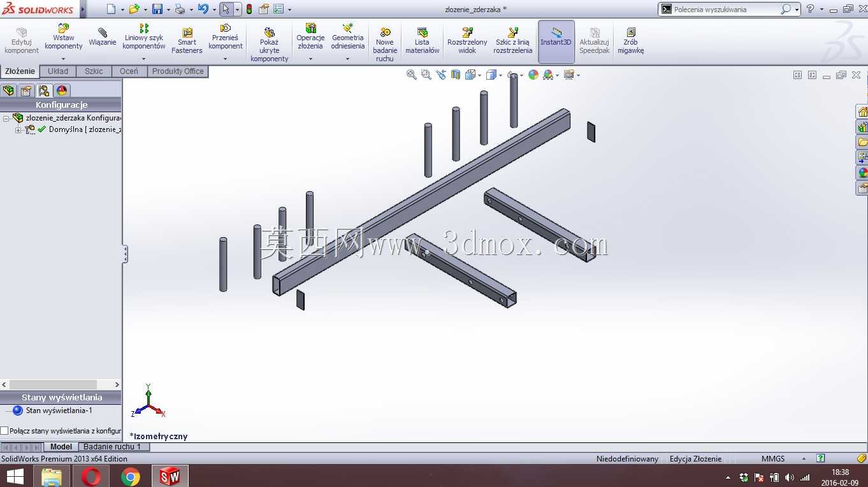Screen dimensions: 868x487
Task: Select the Wiązanie mate tool
Action: pos(103,37)
